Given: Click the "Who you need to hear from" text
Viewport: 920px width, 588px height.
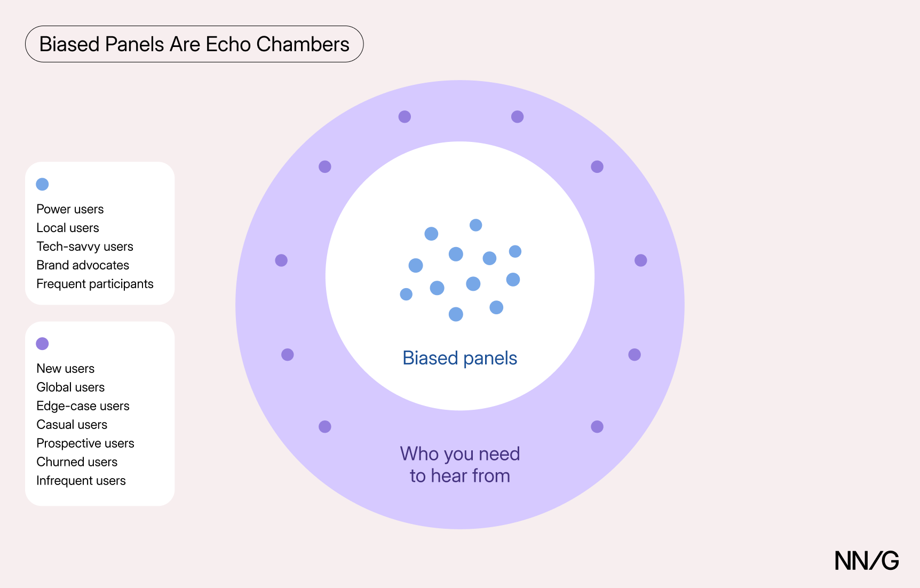Looking at the screenshot, I should tap(459, 465).
